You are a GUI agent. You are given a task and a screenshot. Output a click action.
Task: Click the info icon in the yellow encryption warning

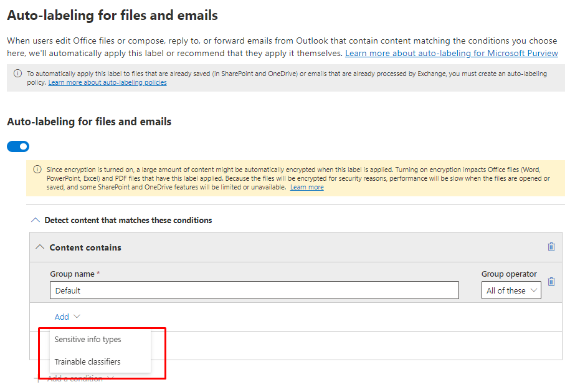pyautogui.click(x=37, y=170)
